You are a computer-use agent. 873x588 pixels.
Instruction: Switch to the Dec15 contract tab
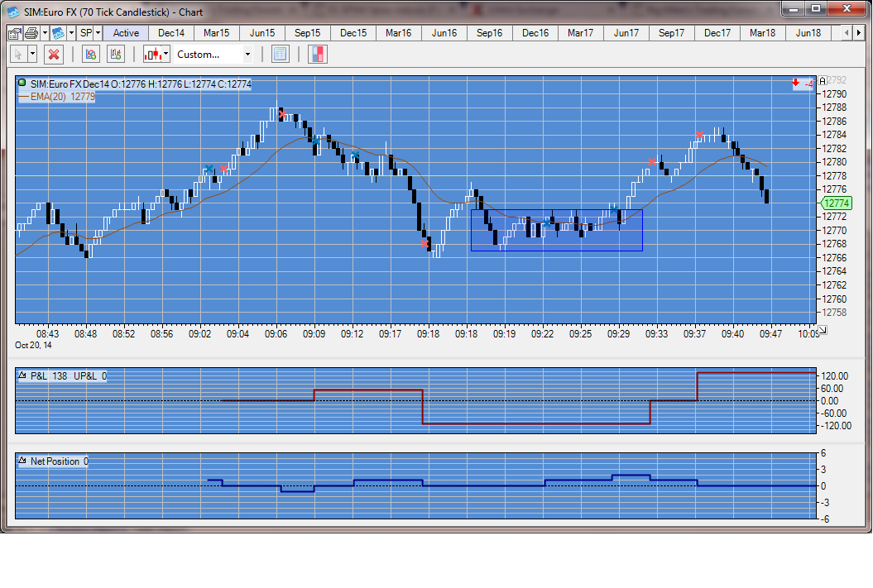click(353, 33)
